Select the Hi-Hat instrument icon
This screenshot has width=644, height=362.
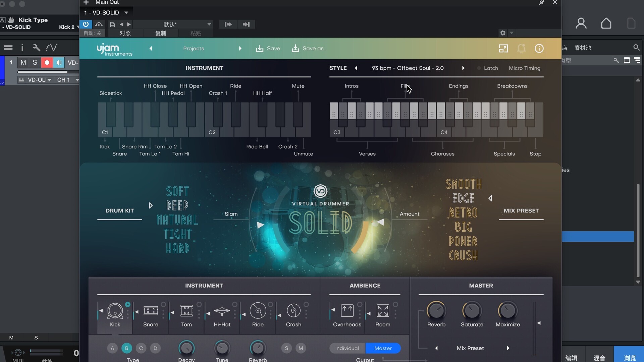[x=222, y=311]
